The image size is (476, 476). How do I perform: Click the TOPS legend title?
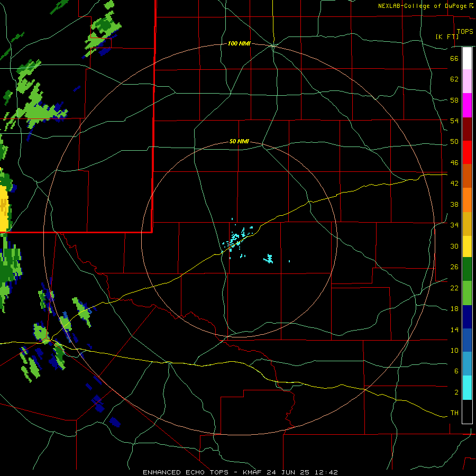click(x=465, y=32)
